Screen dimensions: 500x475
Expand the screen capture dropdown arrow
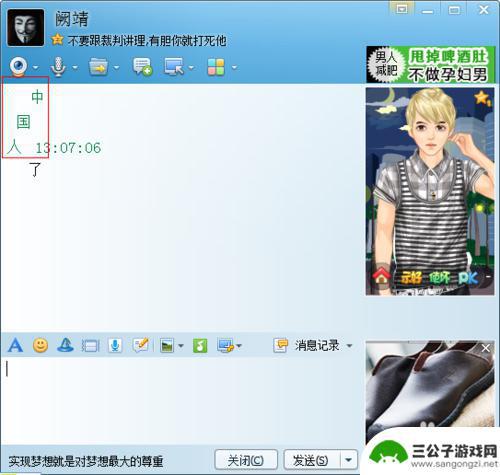pos(239,346)
